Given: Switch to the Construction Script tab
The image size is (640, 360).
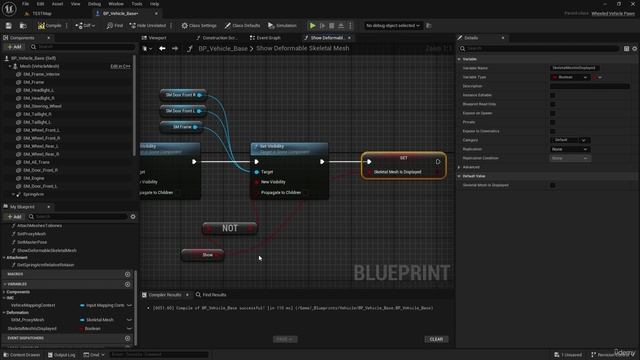Looking at the screenshot, I should point(217,38).
